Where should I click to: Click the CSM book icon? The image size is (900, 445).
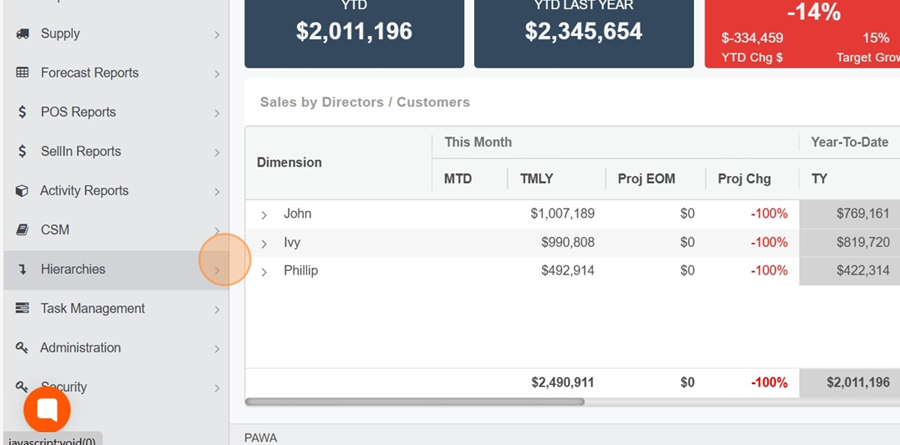coord(22,230)
